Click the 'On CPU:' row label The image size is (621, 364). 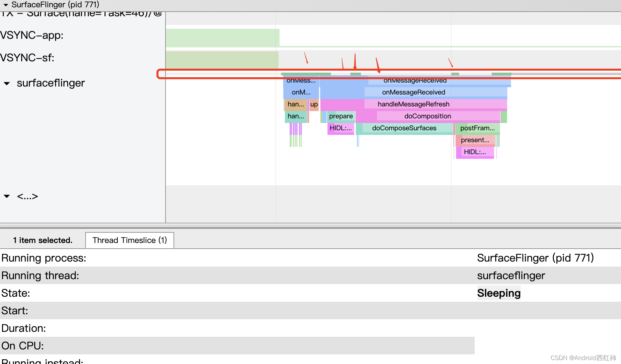pyautogui.click(x=23, y=346)
